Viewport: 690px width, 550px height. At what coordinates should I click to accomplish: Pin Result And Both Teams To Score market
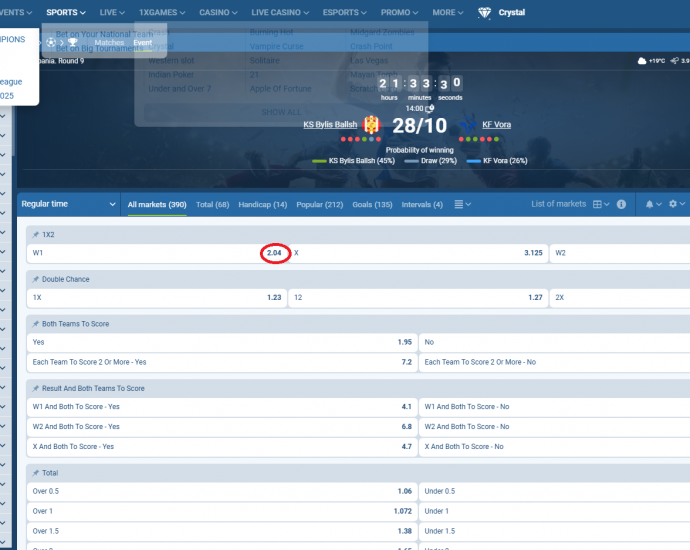(36, 389)
